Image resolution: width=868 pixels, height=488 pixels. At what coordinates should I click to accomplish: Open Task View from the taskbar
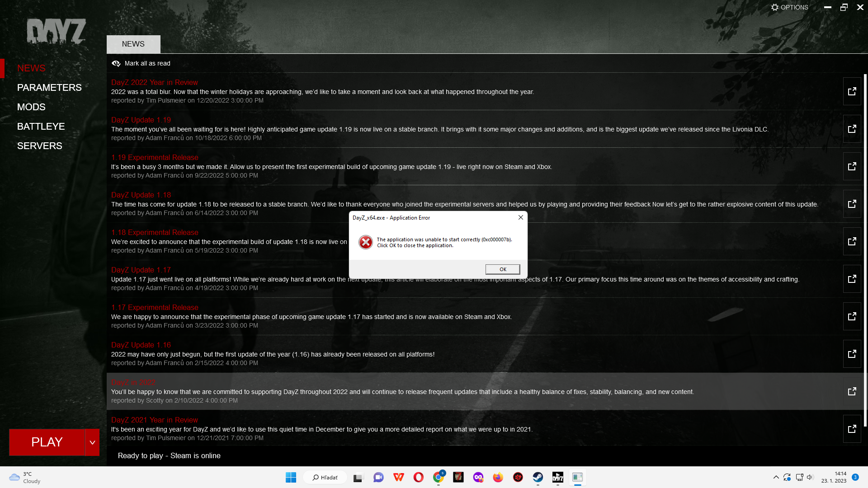359,477
